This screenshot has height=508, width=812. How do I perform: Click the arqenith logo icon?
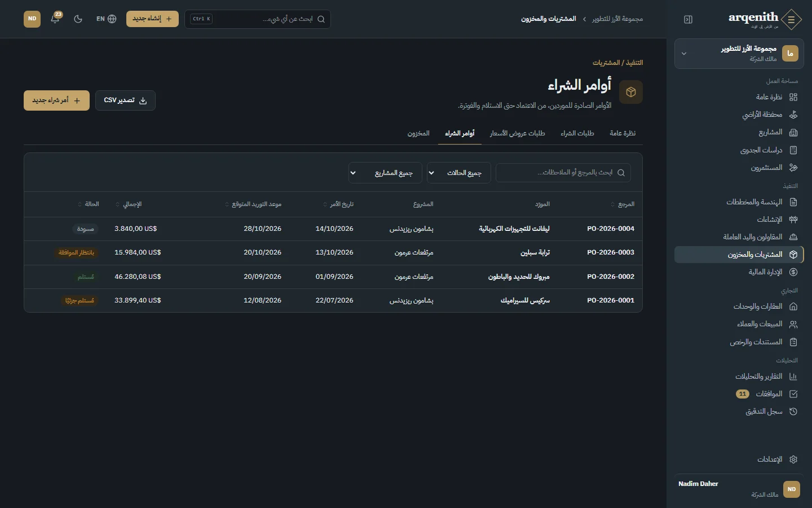pos(792,19)
